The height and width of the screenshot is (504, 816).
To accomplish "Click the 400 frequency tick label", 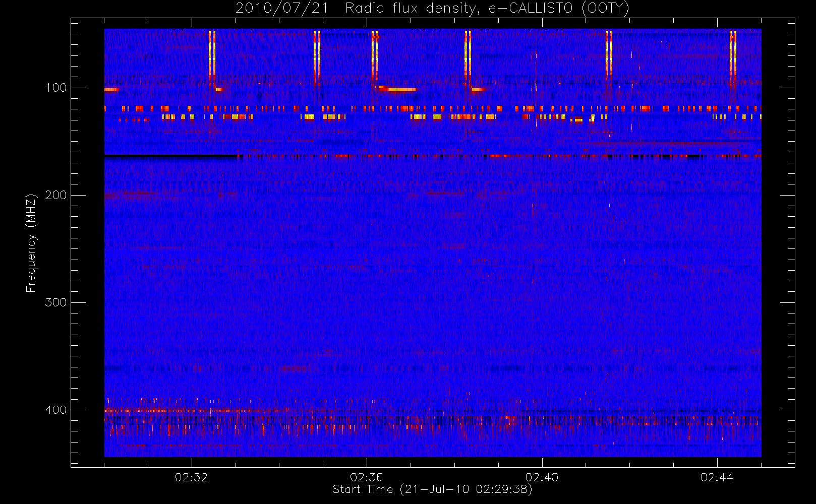I will [56, 410].
